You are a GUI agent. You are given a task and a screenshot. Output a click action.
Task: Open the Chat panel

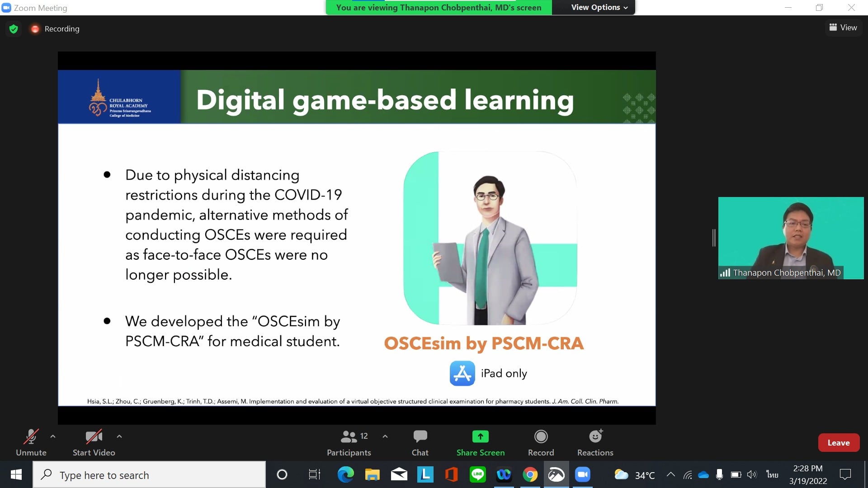pyautogui.click(x=420, y=443)
